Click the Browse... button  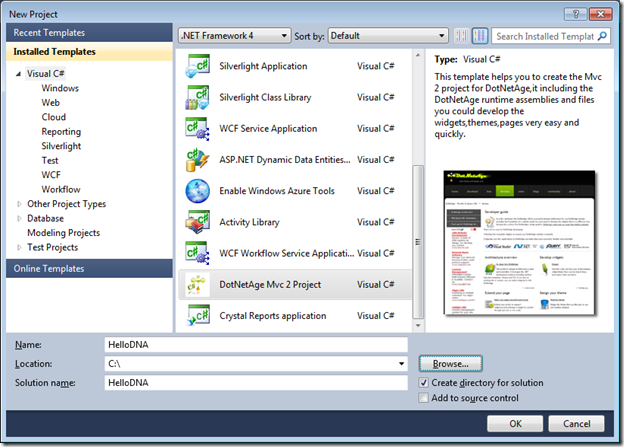point(450,364)
